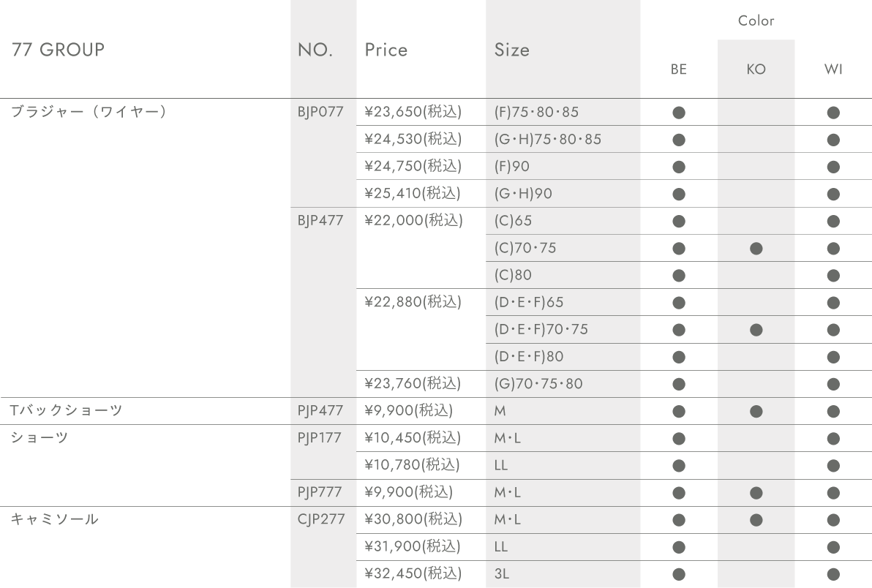Click the KO dot for CJP277 M・L
Screen dimensions: 872x588
[756, 520]
